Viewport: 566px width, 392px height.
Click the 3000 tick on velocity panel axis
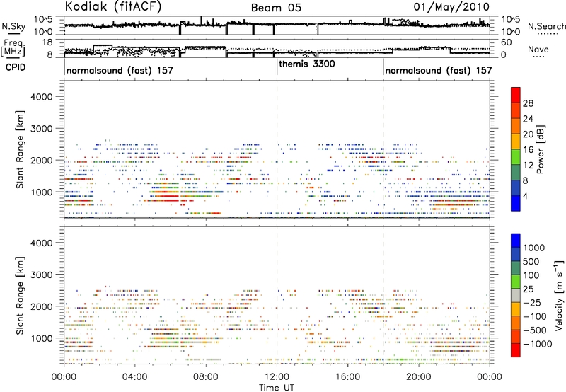pos(42,275)
